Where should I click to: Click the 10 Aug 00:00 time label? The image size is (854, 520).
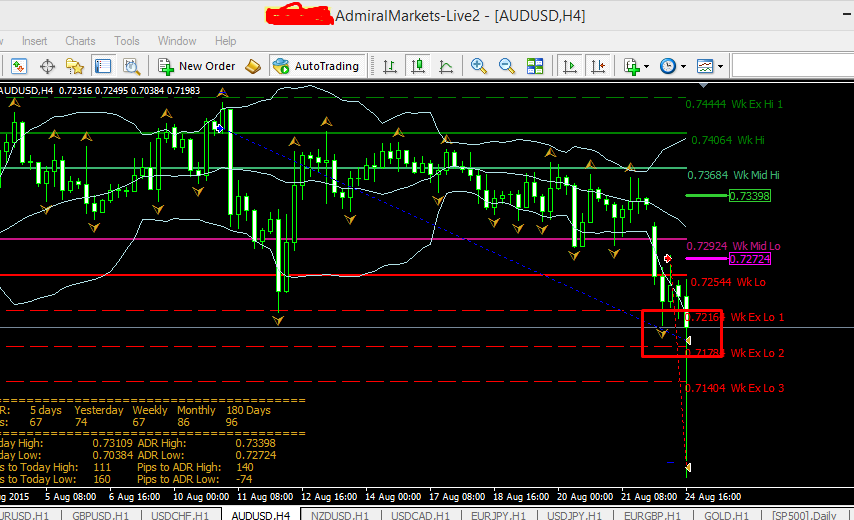point(201,497)
